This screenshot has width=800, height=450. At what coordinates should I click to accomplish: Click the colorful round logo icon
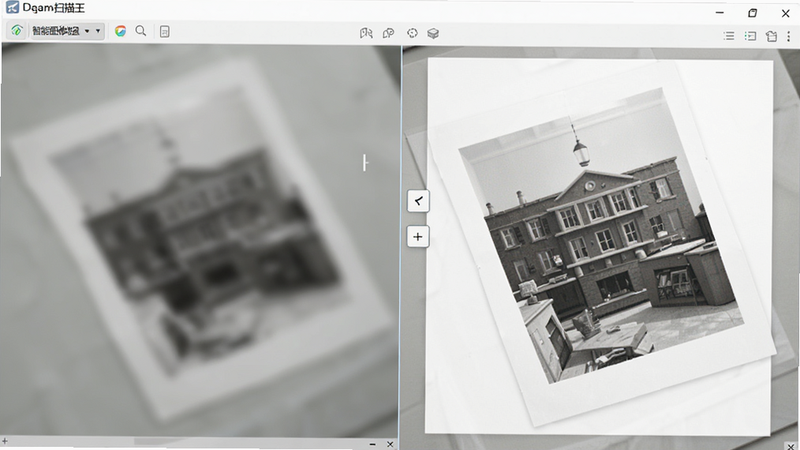tap(120, 31)
